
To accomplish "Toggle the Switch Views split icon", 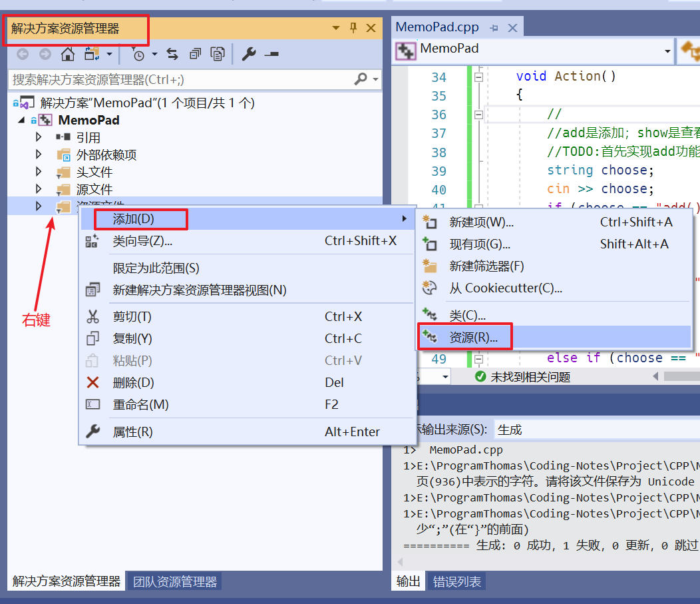I will click(x=92, y=54).
